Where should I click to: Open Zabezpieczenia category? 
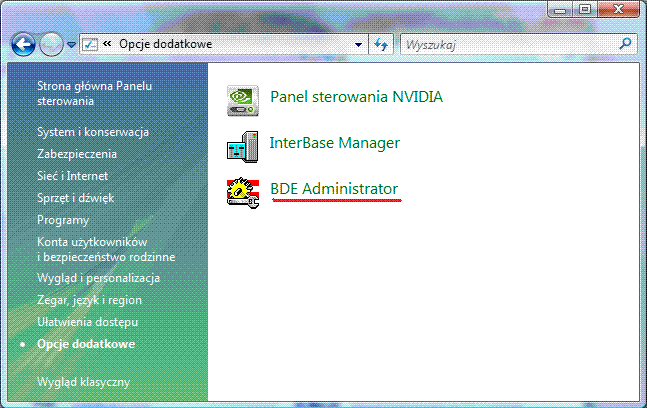[x=77, y=154]
